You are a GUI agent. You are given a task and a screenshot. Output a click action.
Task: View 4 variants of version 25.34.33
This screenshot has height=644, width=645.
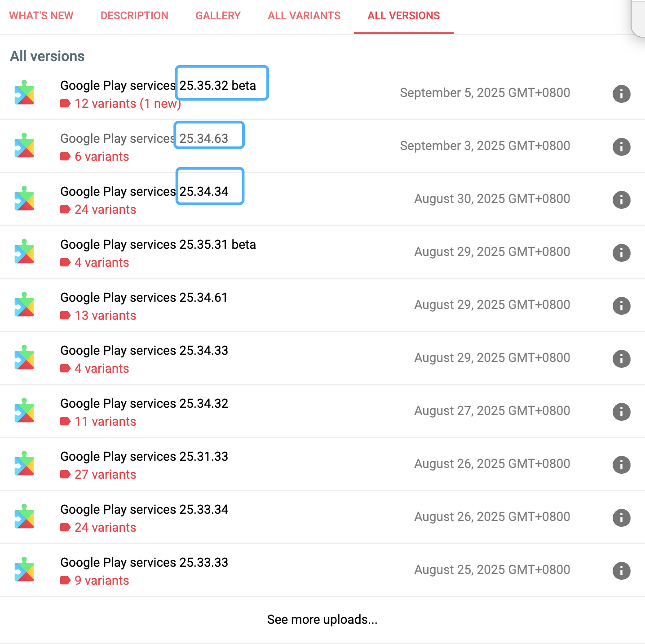coord(102,369)
